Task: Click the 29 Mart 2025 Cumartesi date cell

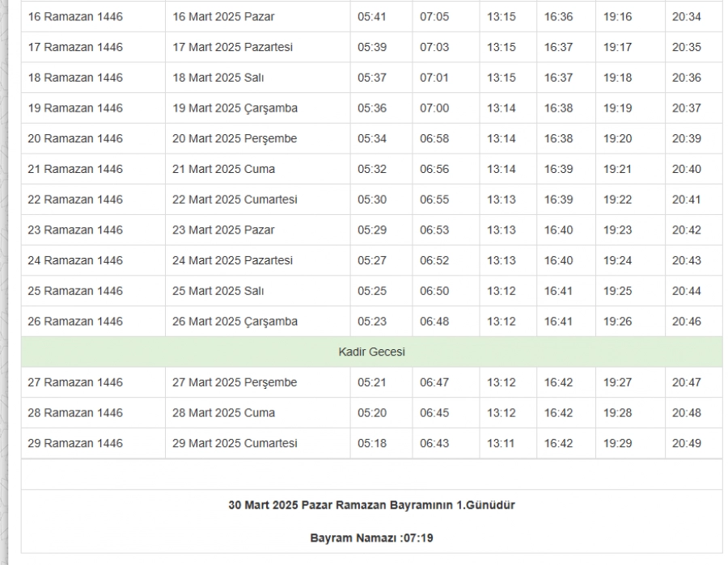Action: 235,444
